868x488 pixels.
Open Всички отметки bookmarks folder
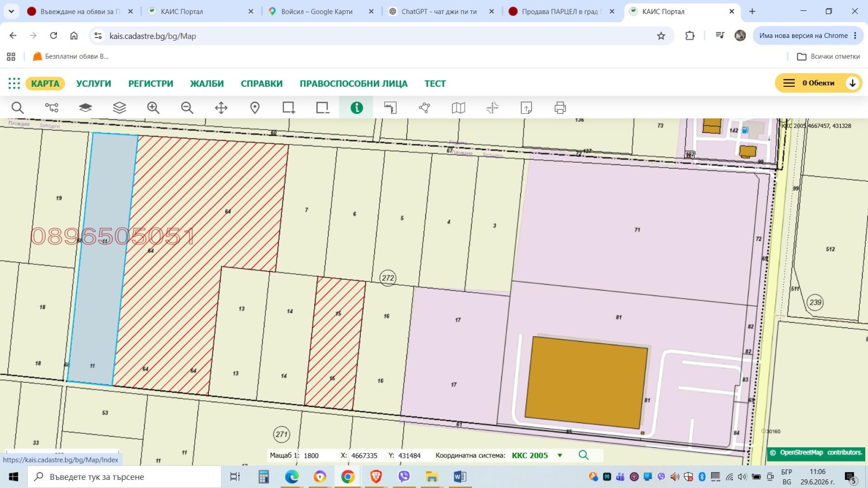pos(828,56)
